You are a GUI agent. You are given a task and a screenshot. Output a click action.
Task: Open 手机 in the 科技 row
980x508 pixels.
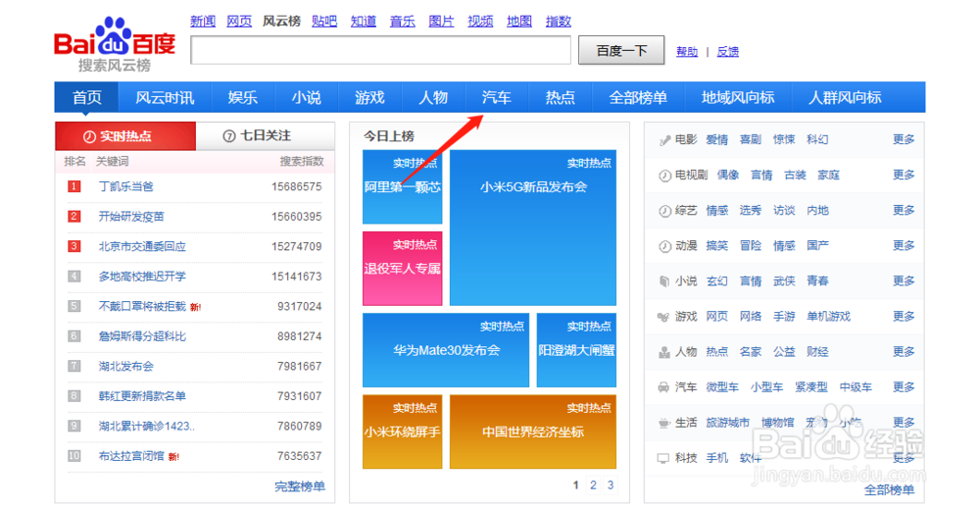717,458
